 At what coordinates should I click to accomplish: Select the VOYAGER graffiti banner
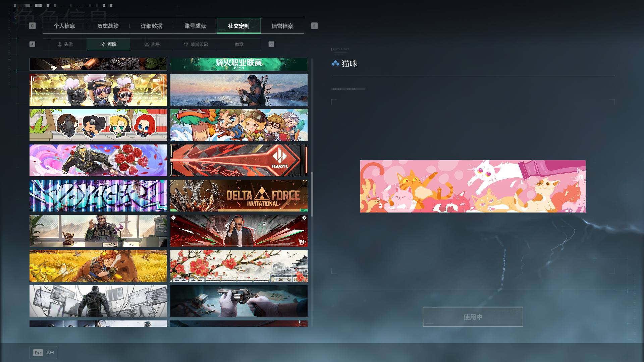[98, 195]
